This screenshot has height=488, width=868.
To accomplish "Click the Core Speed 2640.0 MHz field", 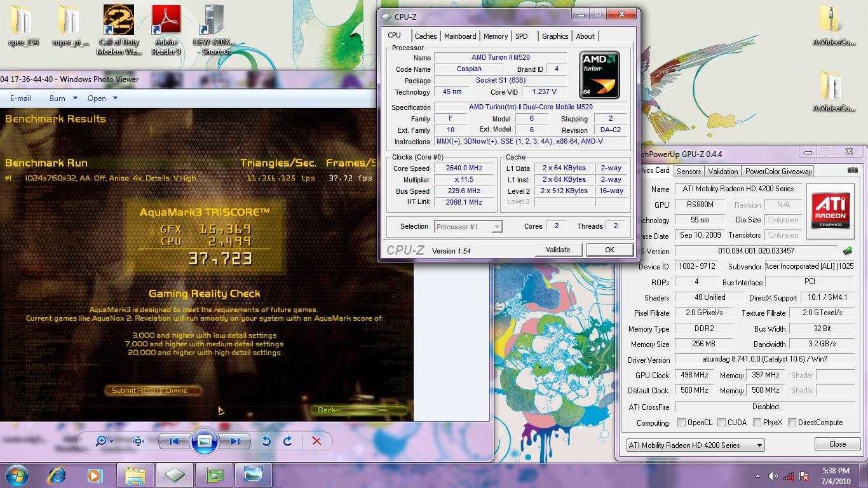I will point(465,168).
